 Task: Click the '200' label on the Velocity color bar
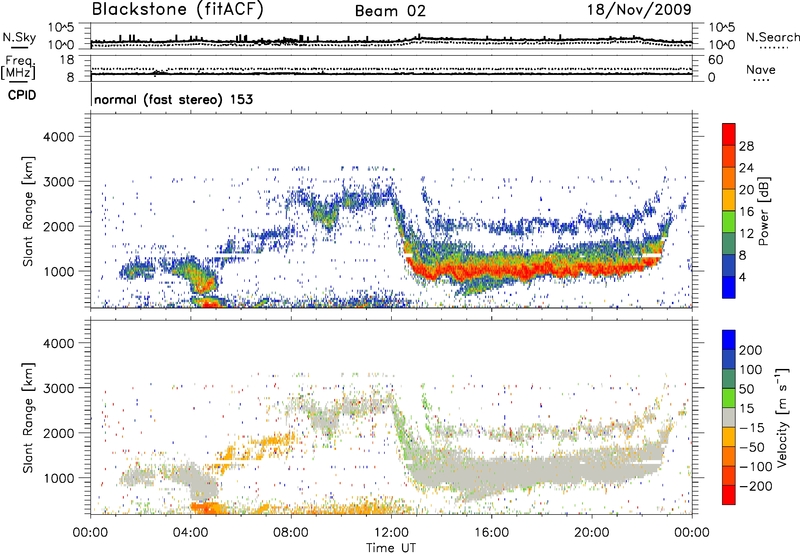tap(750, 350)
